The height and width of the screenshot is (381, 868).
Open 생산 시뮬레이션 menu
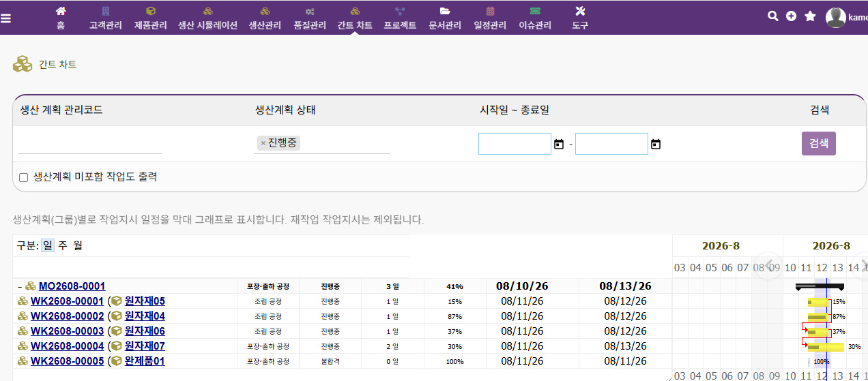[207, 18]
